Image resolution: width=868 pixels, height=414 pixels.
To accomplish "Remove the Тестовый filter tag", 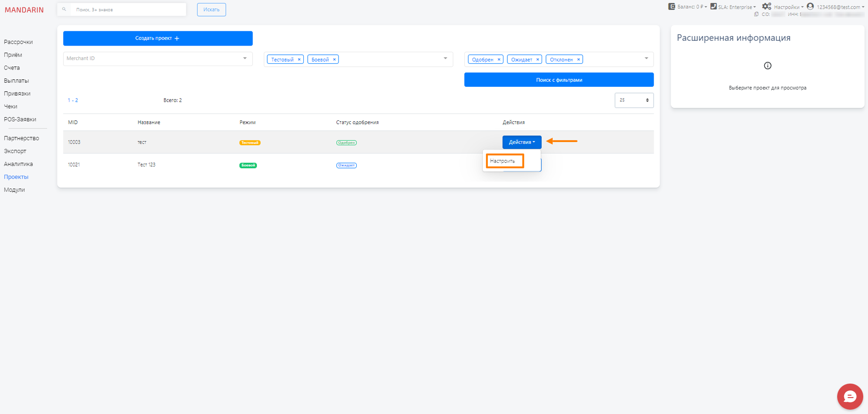I will (x=299, y=60).
